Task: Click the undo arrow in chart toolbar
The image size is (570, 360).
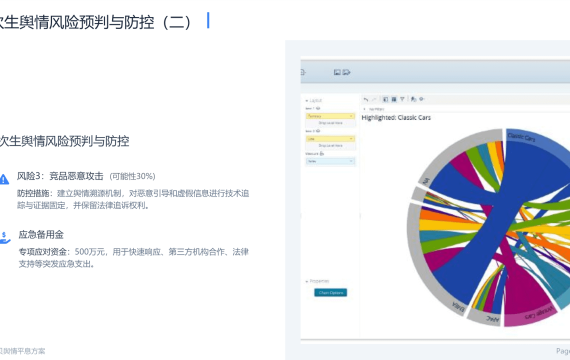Action: click(366, 99)
